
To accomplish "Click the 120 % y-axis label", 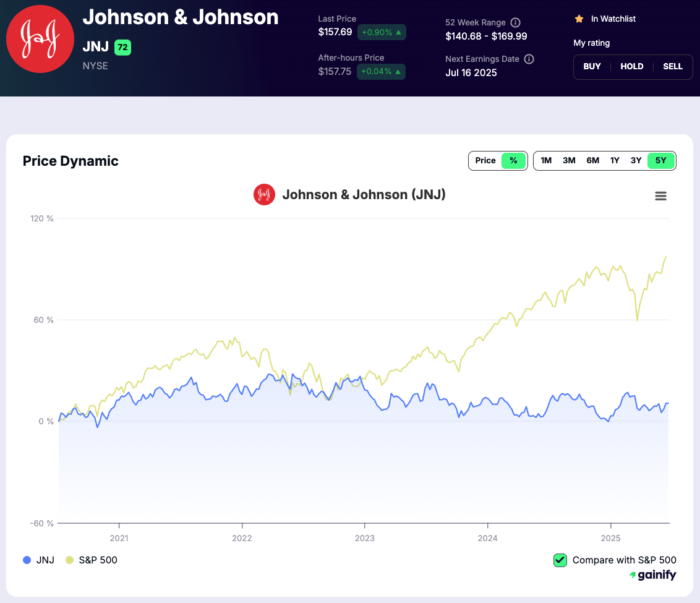I will pos(42,219).
